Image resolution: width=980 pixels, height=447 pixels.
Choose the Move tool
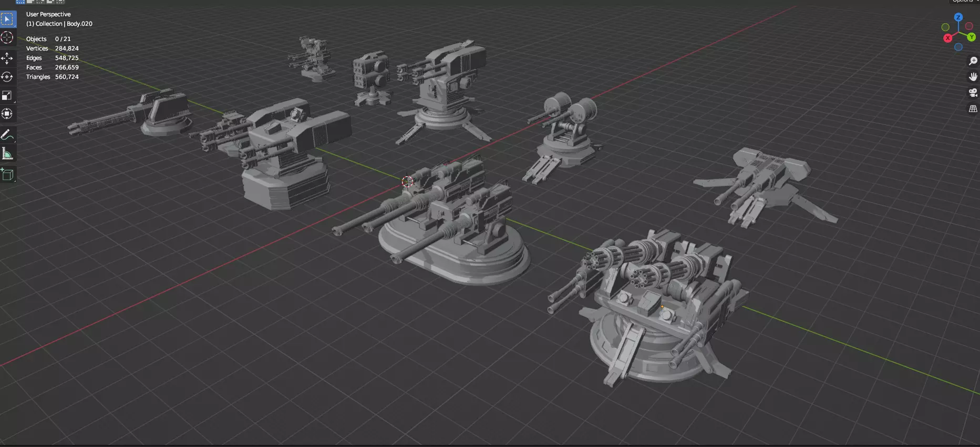[7, 58]
